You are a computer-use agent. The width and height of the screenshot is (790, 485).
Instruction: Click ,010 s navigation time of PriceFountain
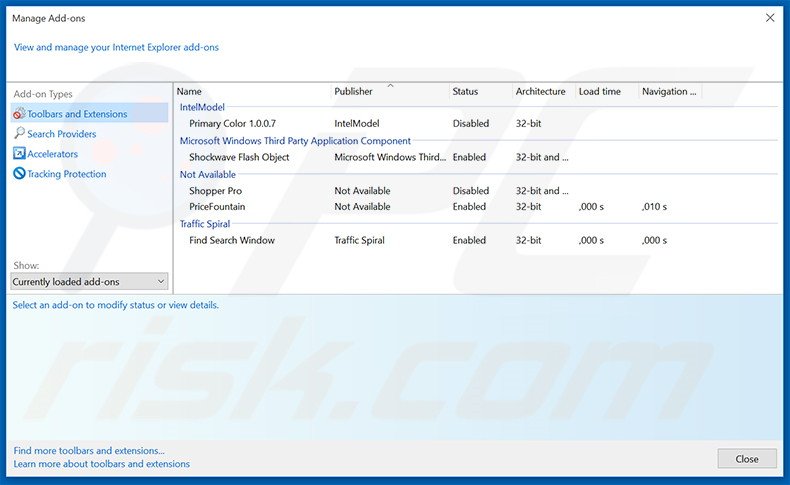654,206
